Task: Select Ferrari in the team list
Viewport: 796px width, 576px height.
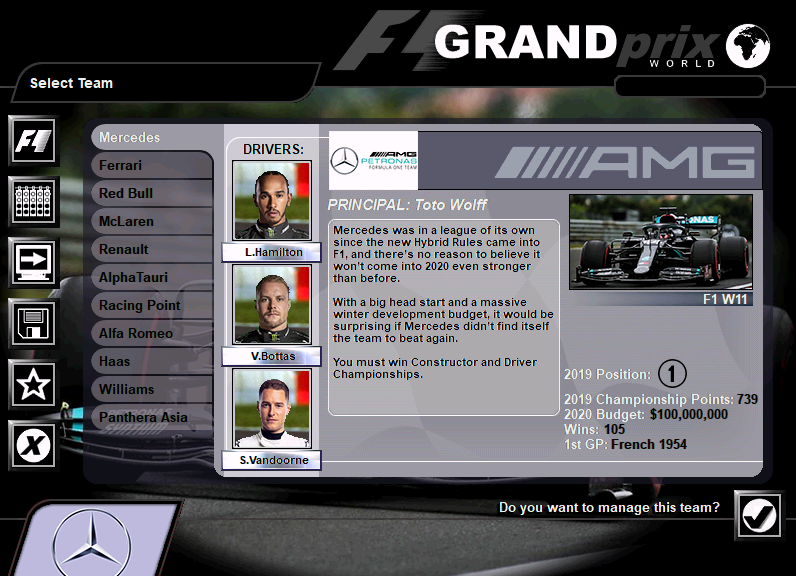Action: click(152, 165)
